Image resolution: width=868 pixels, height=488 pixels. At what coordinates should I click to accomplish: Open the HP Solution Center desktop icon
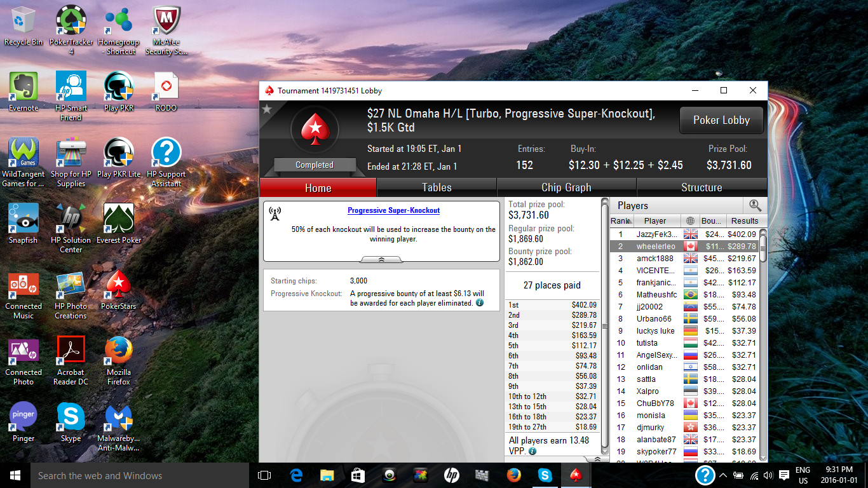(x=71, y=229)
